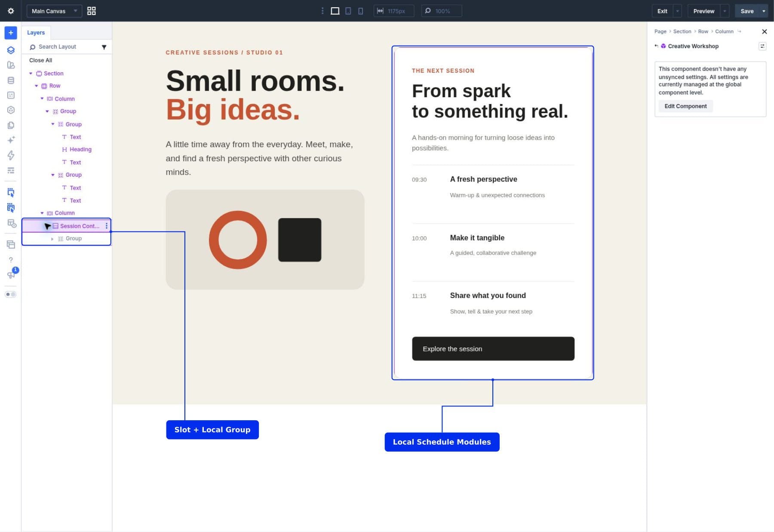The height and width of the screenshot is (532, 774).
Task: Click the filter funnel icon in Layers
Action: point(104,47)
